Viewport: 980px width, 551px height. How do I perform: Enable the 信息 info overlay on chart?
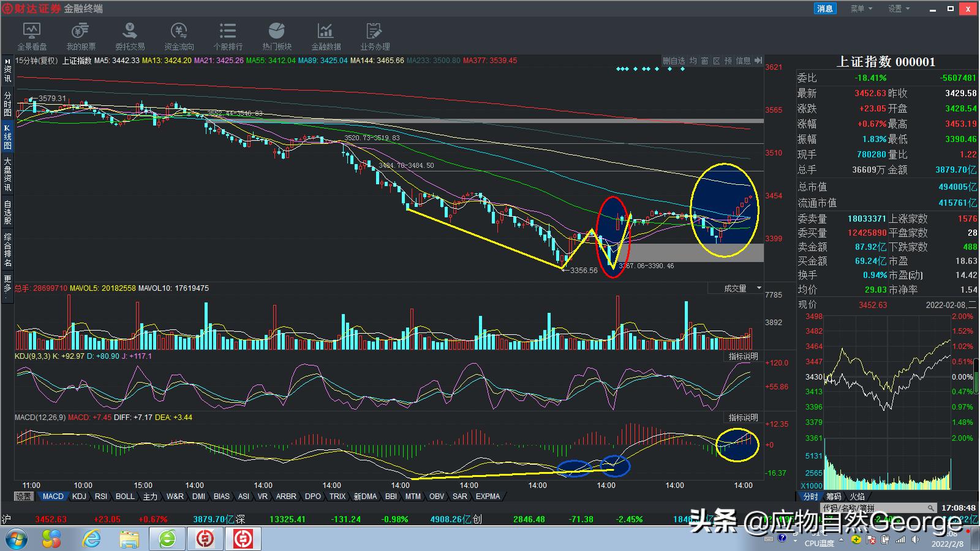click(x=744, y=61)
